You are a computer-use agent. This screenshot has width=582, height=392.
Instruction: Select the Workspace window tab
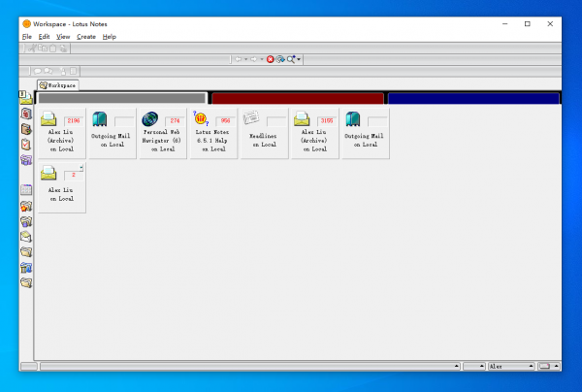tap(58, 85)
